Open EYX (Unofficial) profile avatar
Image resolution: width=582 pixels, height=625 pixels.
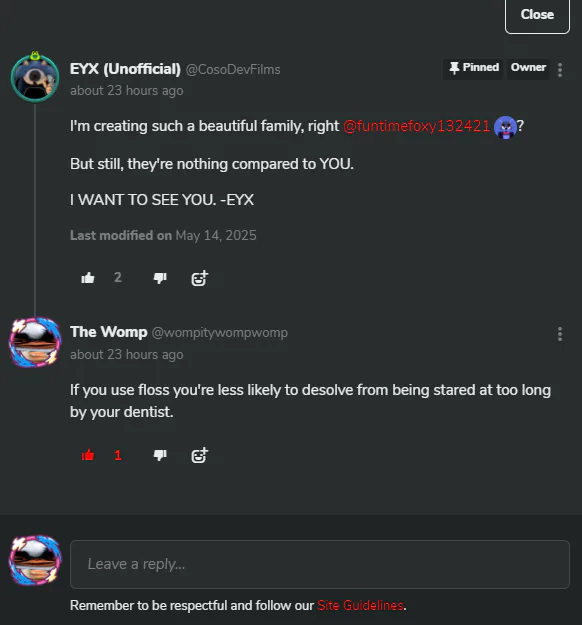click(35, 77)
